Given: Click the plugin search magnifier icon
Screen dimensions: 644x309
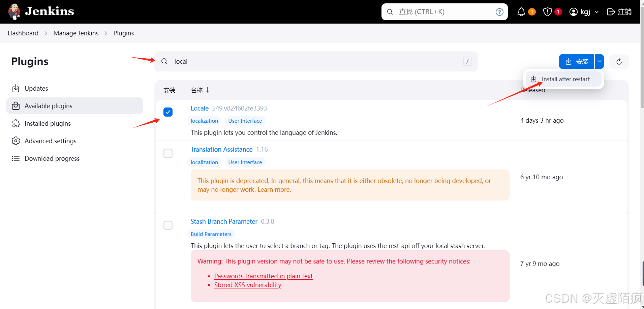Looking at the screenshot, I should tap(164, 61).
